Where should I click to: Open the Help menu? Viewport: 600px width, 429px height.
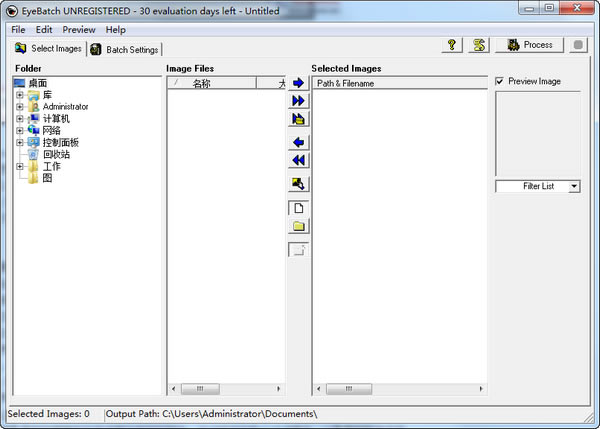[116, 29]
